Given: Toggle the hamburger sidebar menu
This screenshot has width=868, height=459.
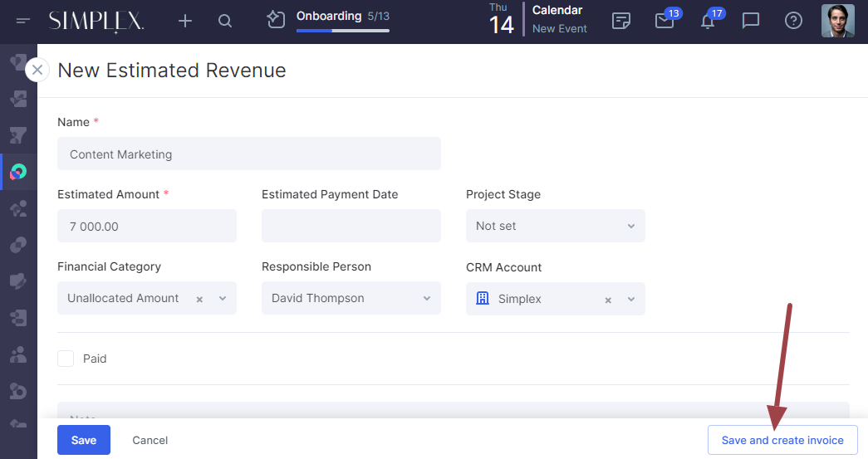Looking at the screenshot, I should point(23,21).
